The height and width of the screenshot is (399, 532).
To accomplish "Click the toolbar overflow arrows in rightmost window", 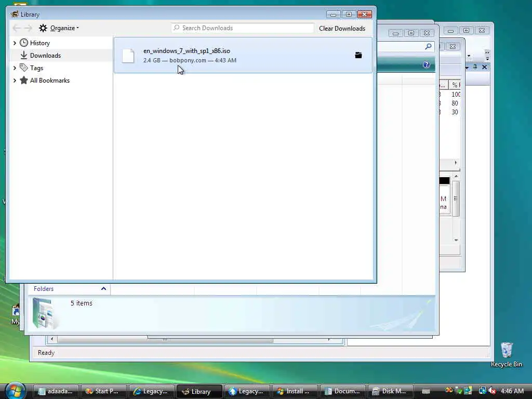I will point(487,52).
